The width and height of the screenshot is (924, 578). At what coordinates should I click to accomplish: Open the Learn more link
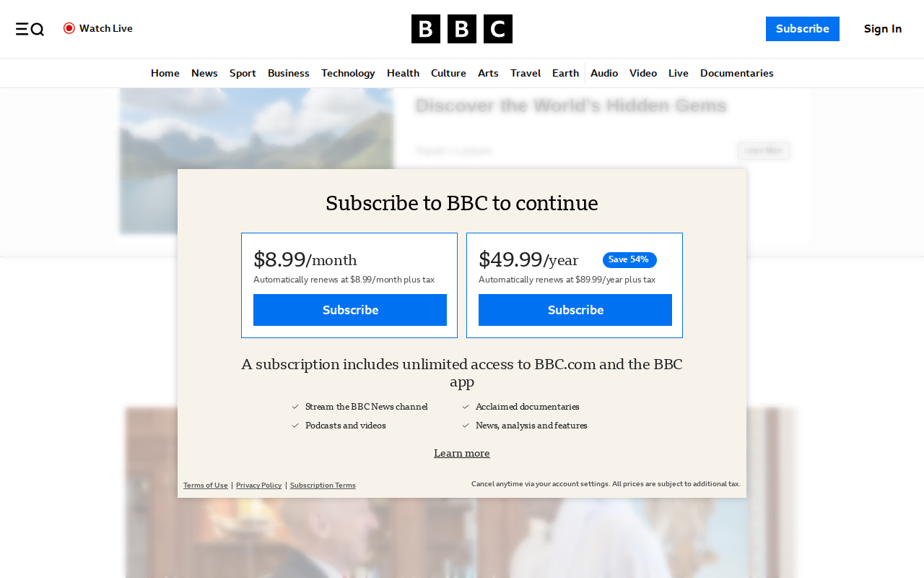[462, 453]
